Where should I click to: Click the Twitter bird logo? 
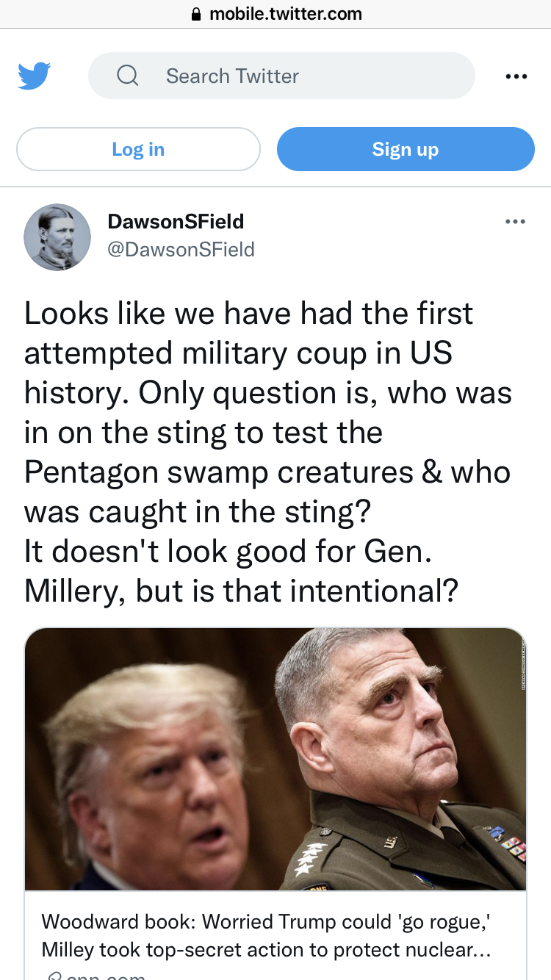[x=34, y=76]
